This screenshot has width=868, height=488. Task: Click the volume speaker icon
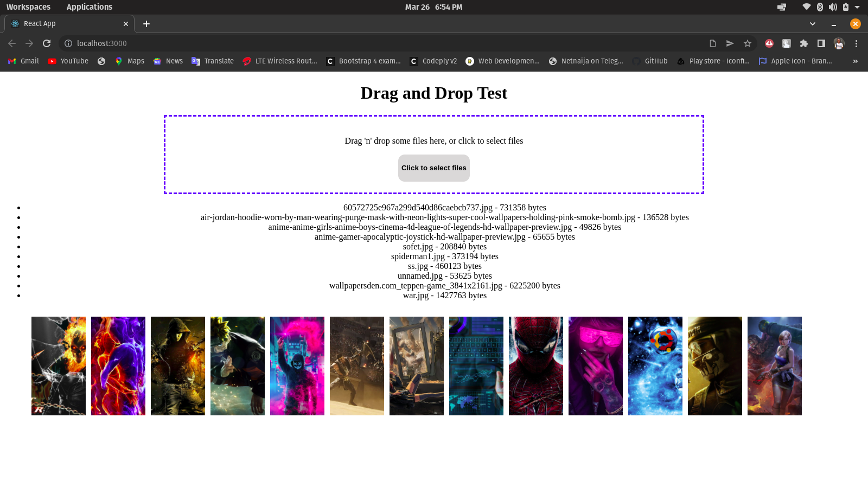833,7
